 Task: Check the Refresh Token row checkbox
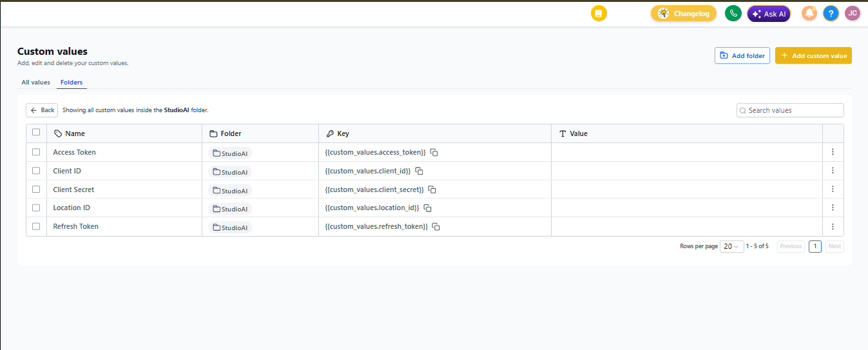click(x=36, y=226)
